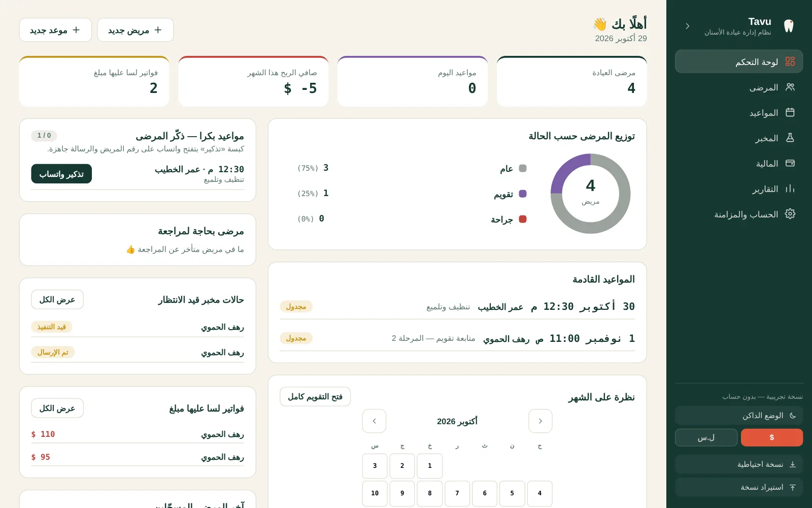Click the patient distribution donut chart
Image resolution: width=812 pixels, height=508 pixels.
590,194
